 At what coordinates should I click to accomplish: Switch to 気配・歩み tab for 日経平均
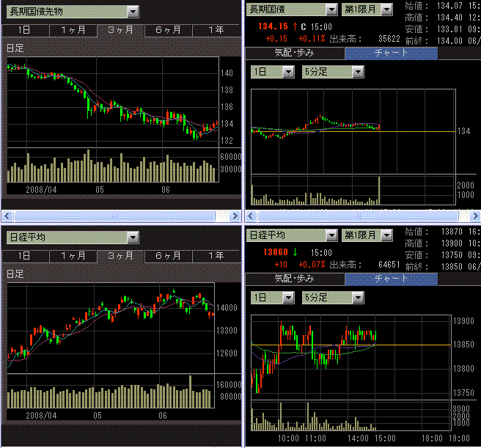click(x=295, y=279)
